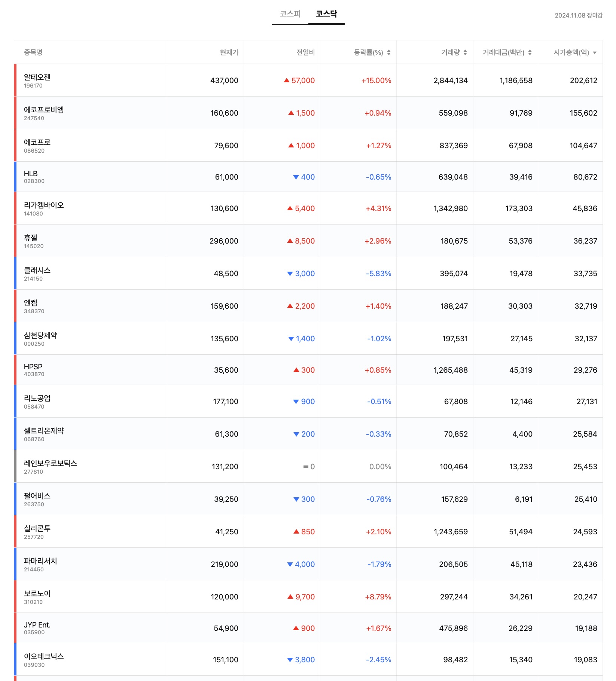The width and height of the screenshot is (616, 681).
Task: Click the down-arrow next to 3,800
Action: point(290,660)
